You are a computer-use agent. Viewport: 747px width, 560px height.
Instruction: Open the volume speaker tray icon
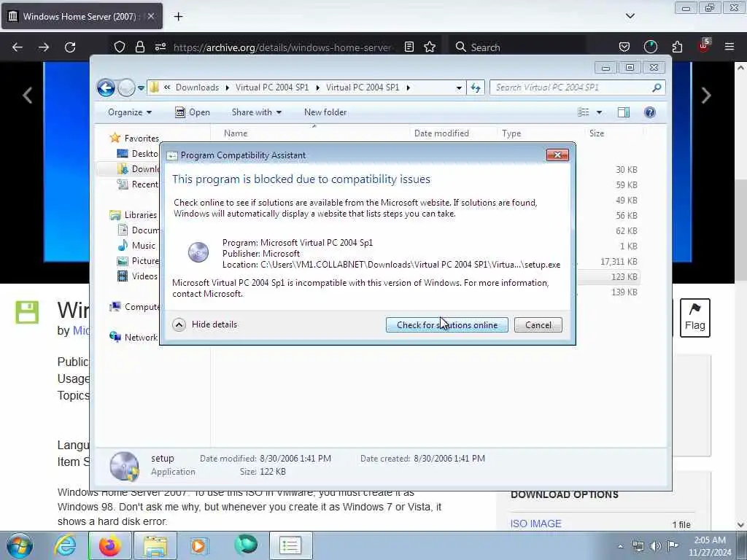coord(656,546)
